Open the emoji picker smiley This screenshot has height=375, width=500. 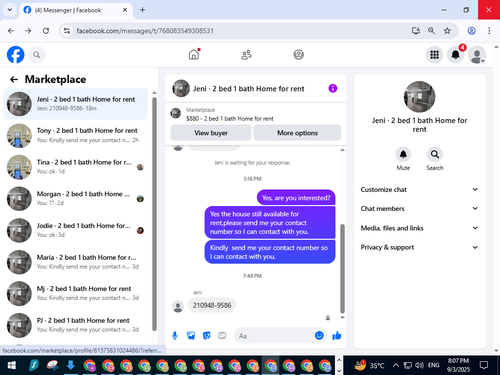pyautogui.click(x=319, y=335)
